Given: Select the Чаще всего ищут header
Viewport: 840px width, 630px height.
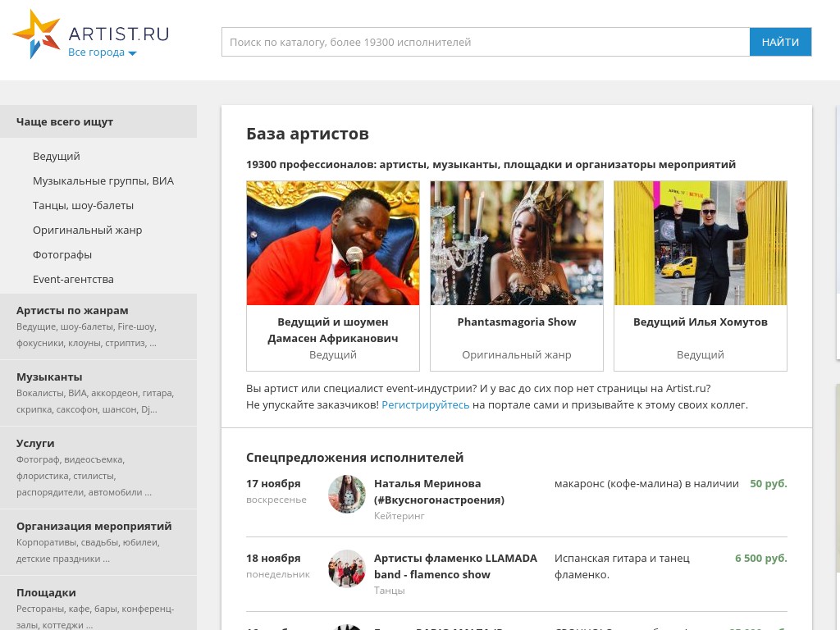Looking at the screenshot, I should coord(98,121).
